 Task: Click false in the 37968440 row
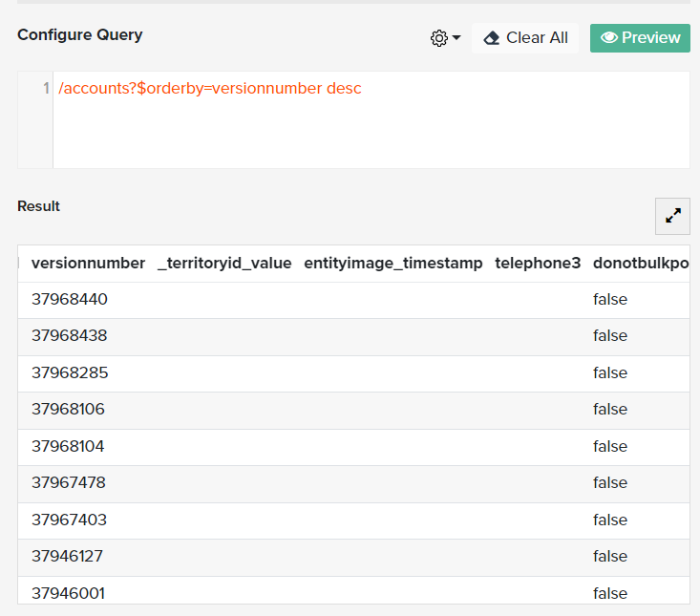[x=610, y=299]
